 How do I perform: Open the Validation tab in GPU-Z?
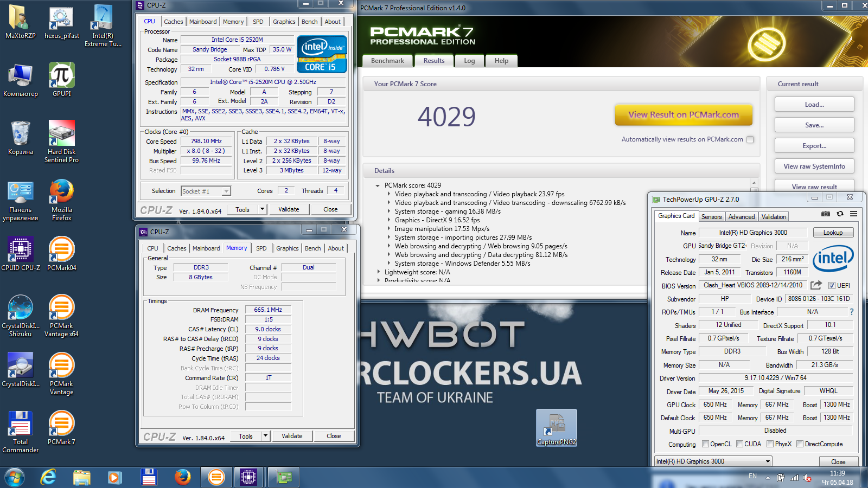point(774,217)
